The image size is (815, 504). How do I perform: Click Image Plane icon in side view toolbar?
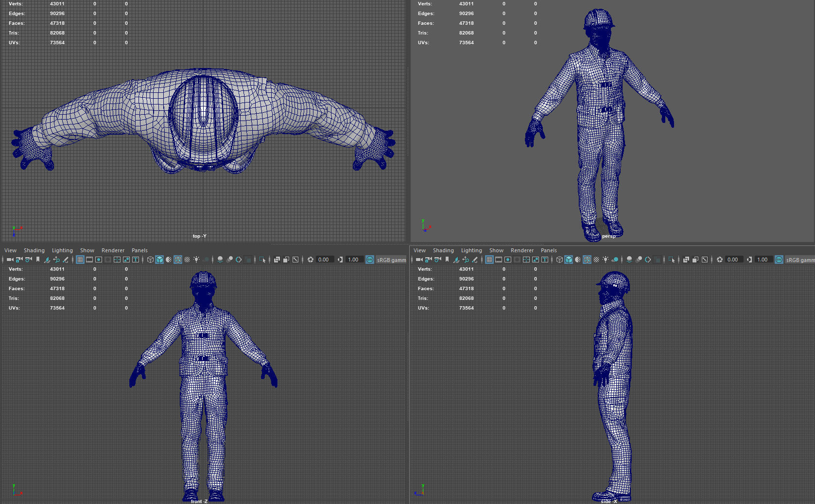click(x=456, y=260)
